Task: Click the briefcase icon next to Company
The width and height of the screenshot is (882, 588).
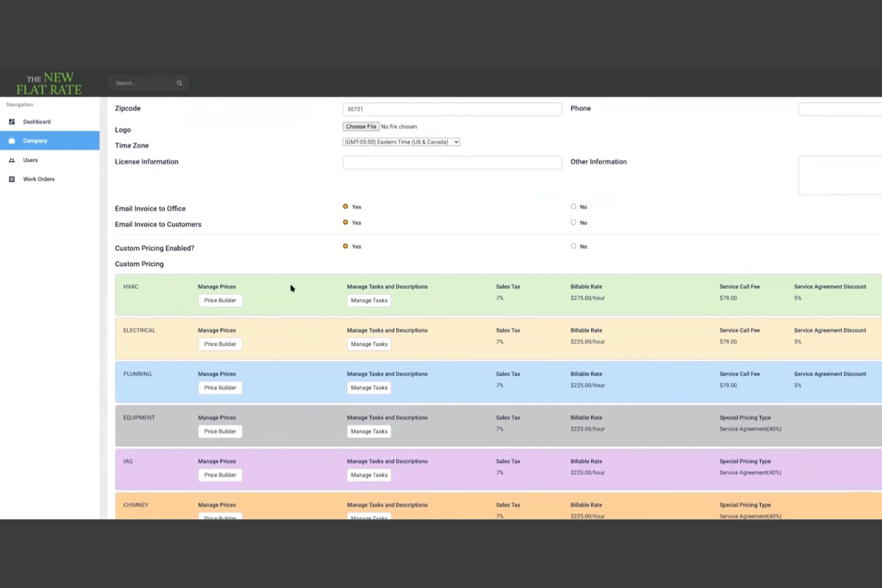Action: (11, 141)
